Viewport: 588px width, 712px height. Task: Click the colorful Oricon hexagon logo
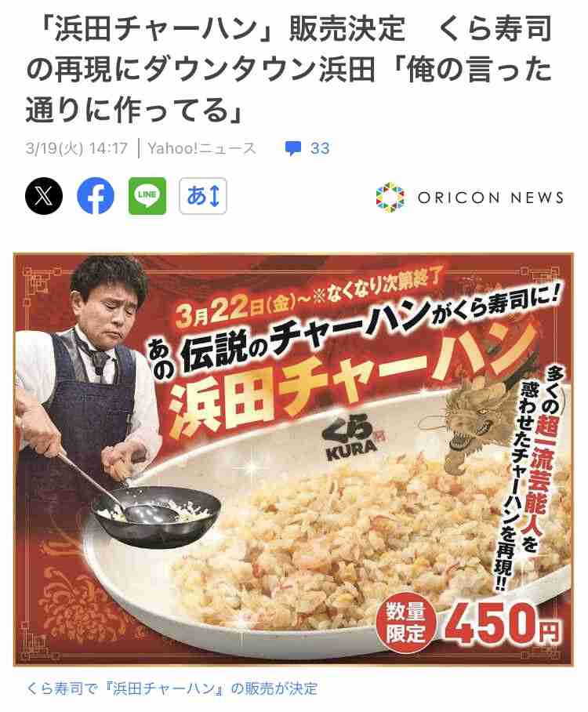coord(390,197)
